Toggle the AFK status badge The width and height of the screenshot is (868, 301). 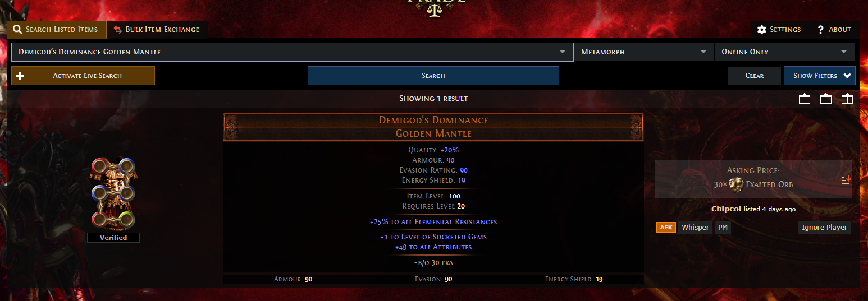tap(666, 227)
